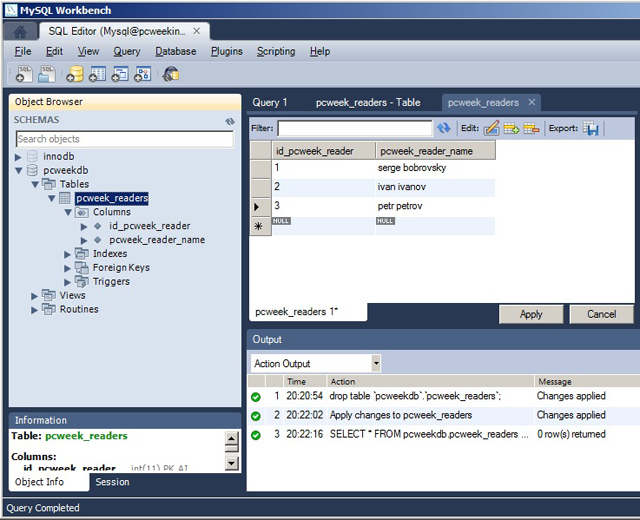640x520 pixels.
Task: Collapse the pcweekdb schema
Action: pyautogui.click(x=18, y=171)
